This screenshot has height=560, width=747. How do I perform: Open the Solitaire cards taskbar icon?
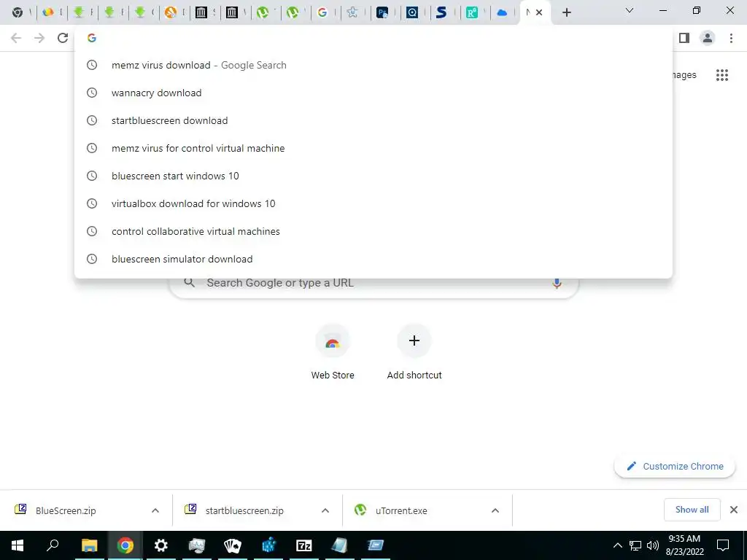pos(233,545)
